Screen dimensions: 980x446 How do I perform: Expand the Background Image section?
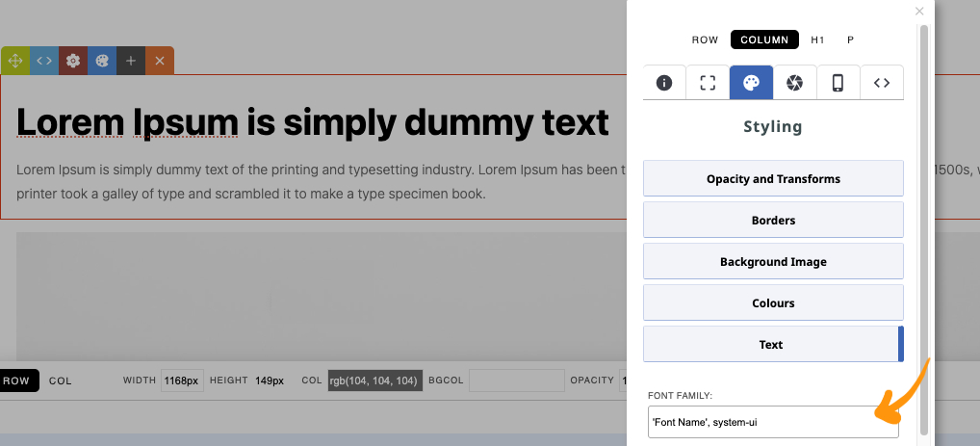[773, 262]
